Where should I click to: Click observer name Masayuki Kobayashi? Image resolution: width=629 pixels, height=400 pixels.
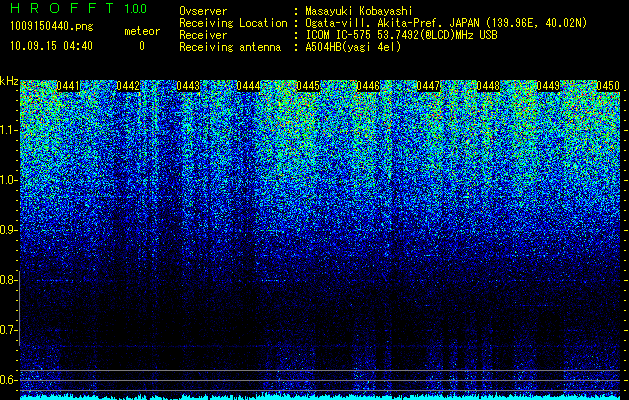pyautogui.click(x=359, y=11)
